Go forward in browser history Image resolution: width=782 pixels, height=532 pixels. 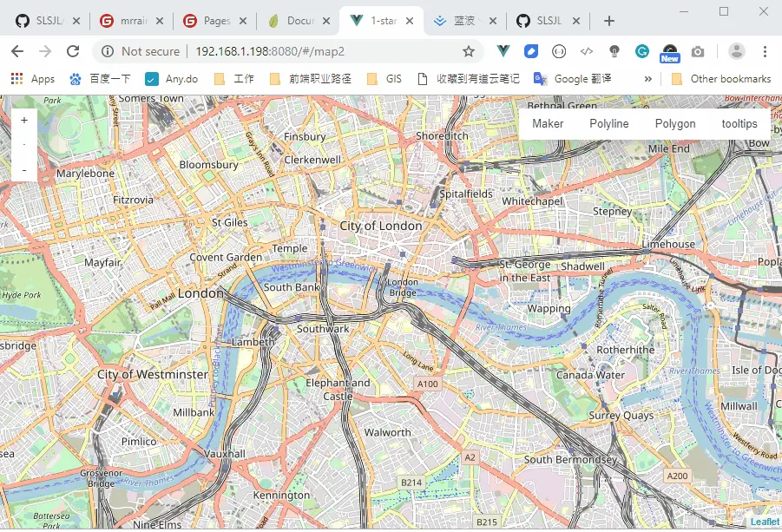click(45, 51)
